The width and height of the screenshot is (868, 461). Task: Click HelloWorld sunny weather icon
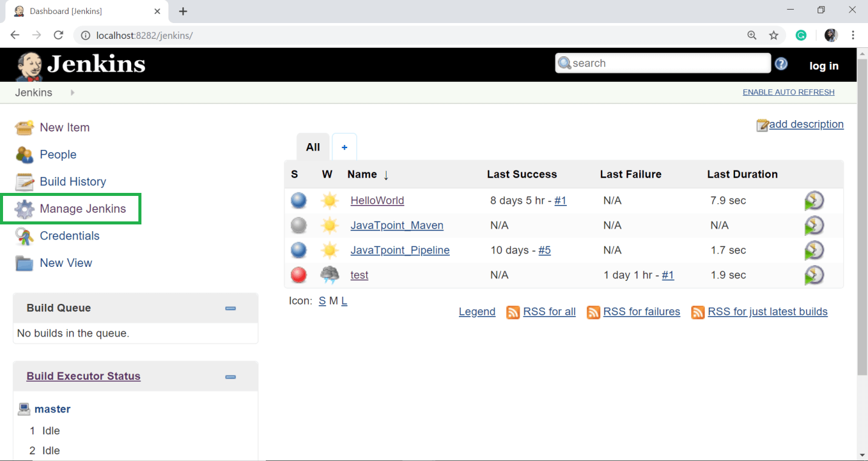(330, 200)
